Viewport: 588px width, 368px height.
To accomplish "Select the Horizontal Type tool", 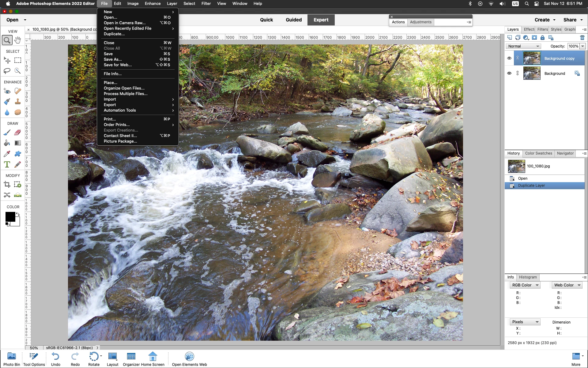I will pos(7,165).
